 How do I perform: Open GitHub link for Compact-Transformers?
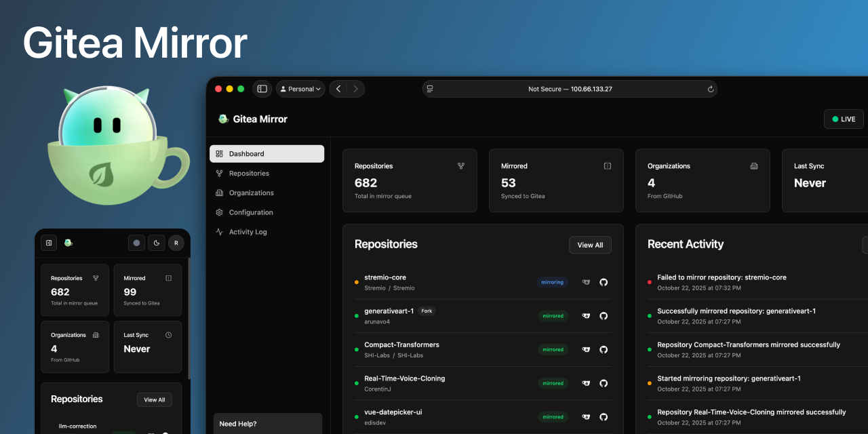pos(604,350)
